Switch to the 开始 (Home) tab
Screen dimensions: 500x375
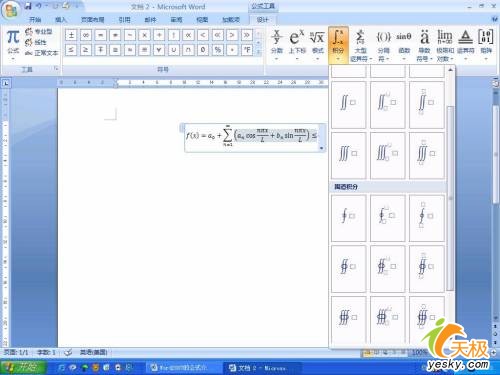click(35, 20)
